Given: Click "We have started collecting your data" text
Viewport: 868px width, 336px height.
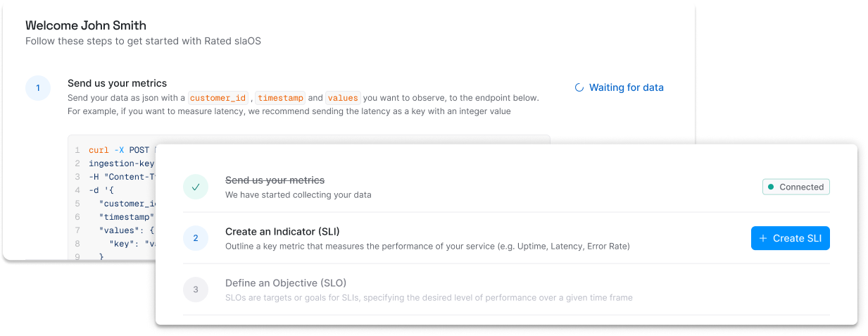Looking at the screenshot, I should point(298,194).
